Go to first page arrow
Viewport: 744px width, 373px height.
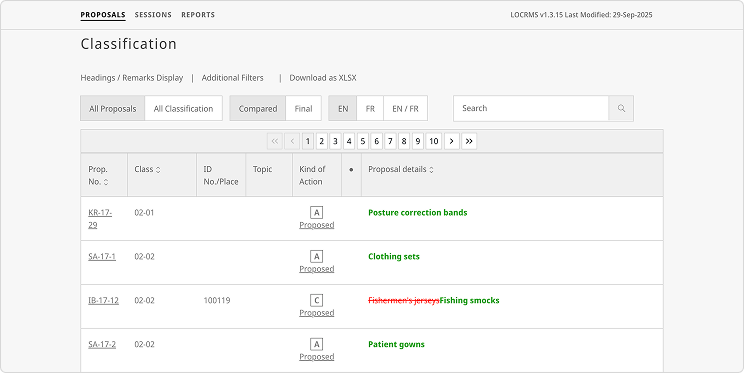pos(275,141)
